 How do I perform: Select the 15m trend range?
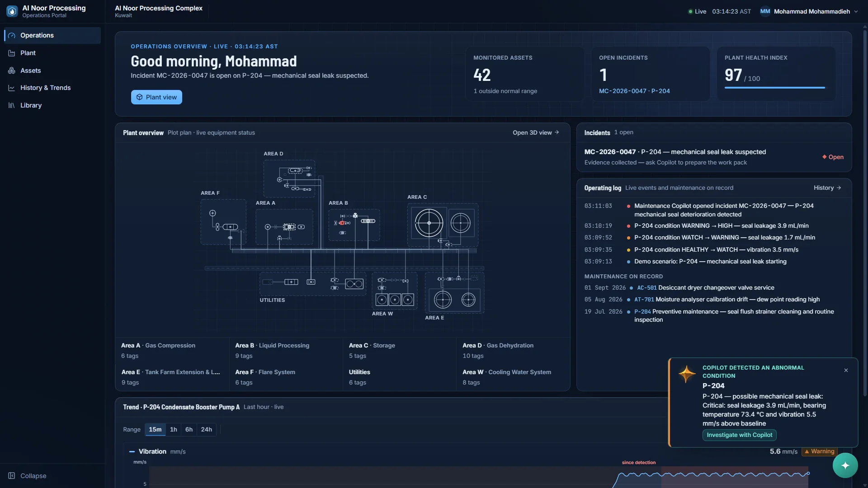(155, 429)
